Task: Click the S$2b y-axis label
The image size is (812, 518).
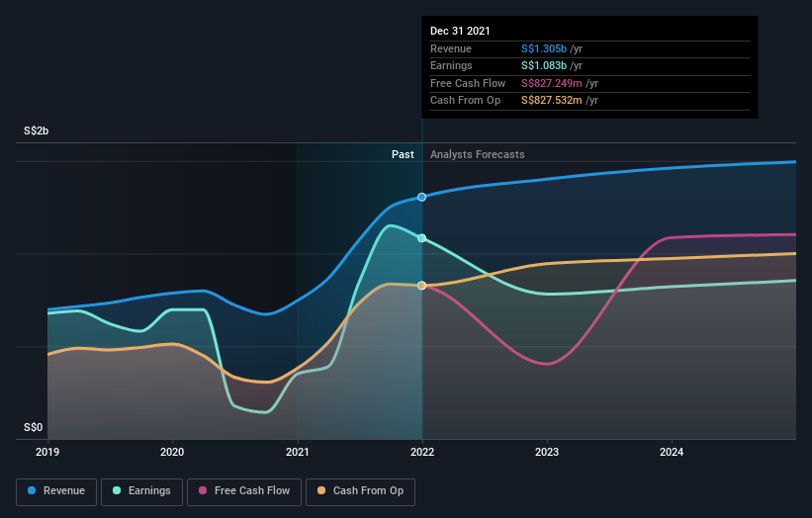Action: [37, 130]
